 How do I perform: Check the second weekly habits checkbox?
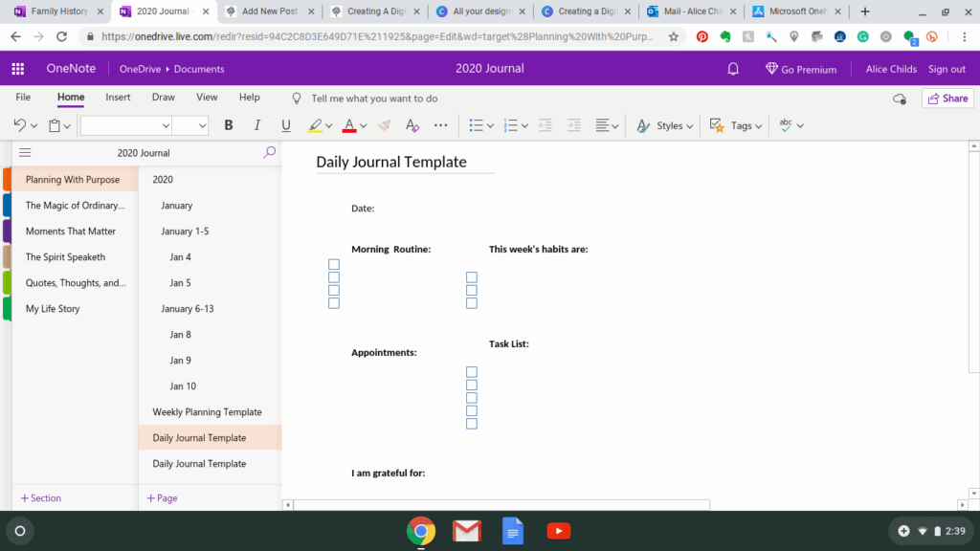[x=471, y=291]
